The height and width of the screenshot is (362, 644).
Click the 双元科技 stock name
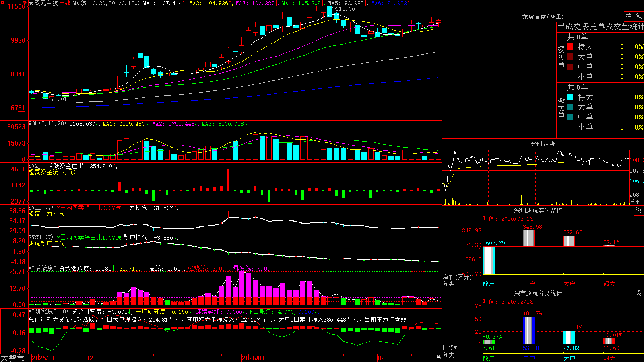(x=46, y=3)
